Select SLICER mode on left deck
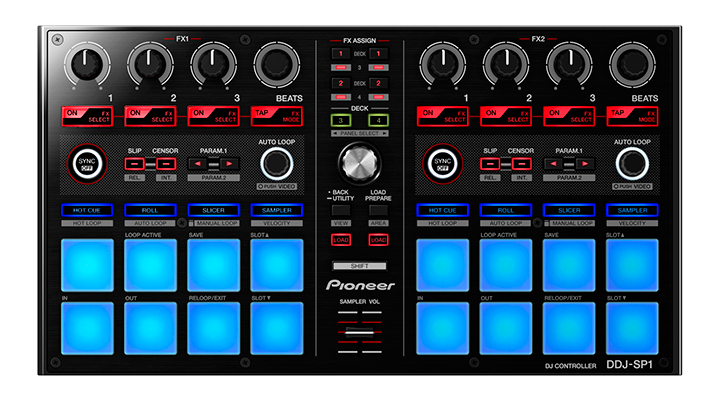 (214, 210)
